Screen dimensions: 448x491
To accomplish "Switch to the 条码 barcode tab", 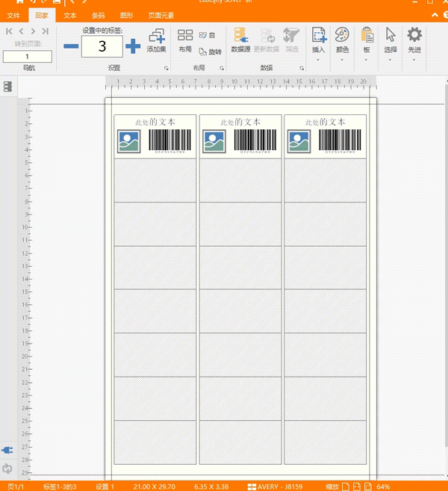I will coord(99,16).
